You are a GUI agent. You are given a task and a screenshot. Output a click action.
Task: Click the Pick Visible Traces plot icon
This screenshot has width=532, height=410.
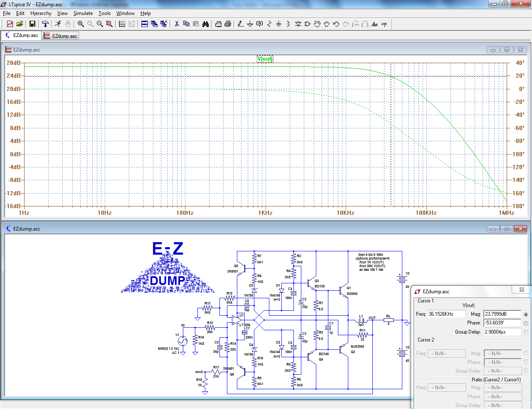(x=122, y=24)
